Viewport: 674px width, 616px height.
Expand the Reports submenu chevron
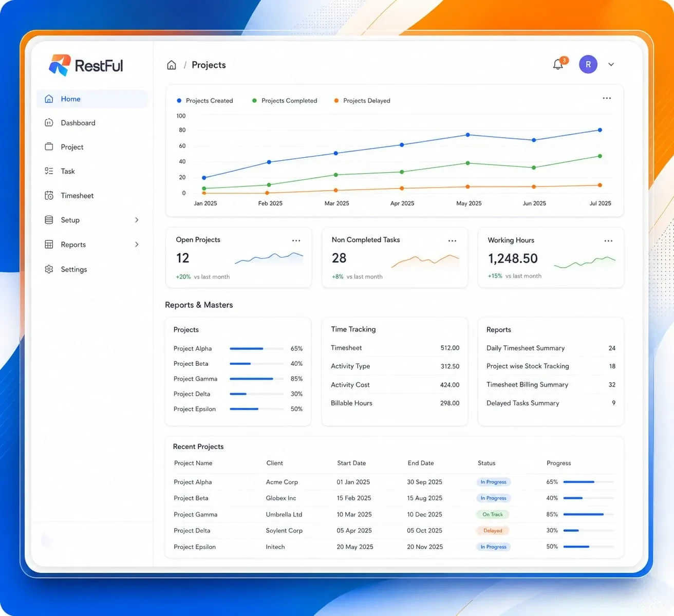[137, 245]
